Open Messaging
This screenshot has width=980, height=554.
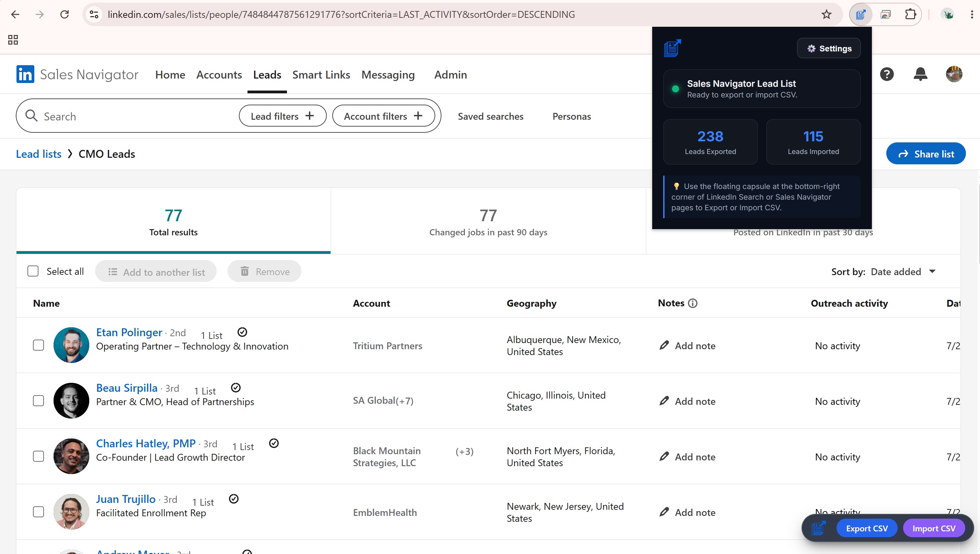[x=388, y=75]
